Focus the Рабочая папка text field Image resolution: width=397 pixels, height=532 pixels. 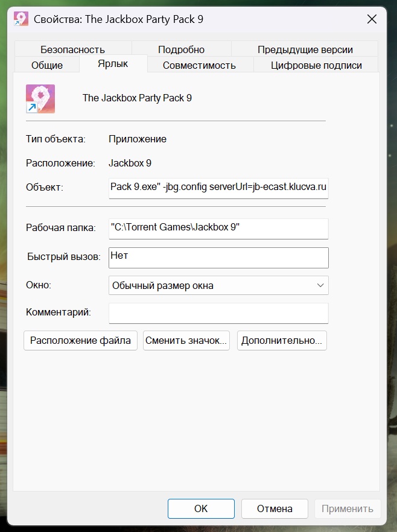[218, 228]
